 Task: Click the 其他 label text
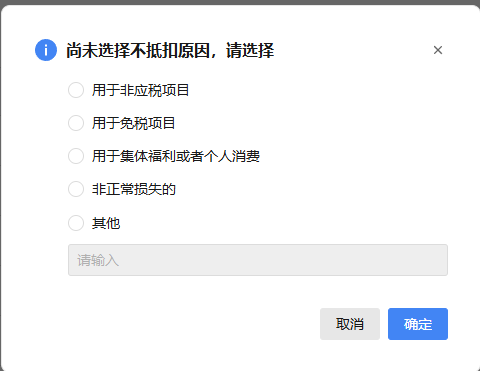(x=106, y=223)
